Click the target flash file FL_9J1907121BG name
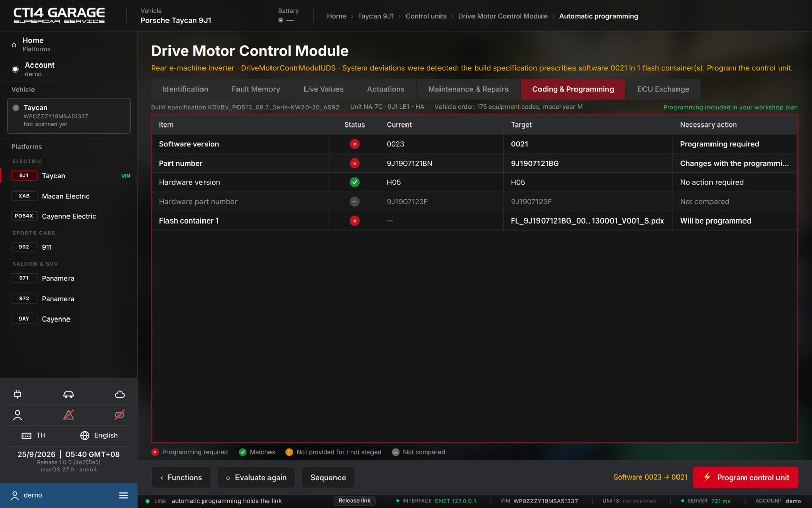Image resolution: width=812 pixels, height=508 pixels. pyautogui.click(x=587, y=221)
